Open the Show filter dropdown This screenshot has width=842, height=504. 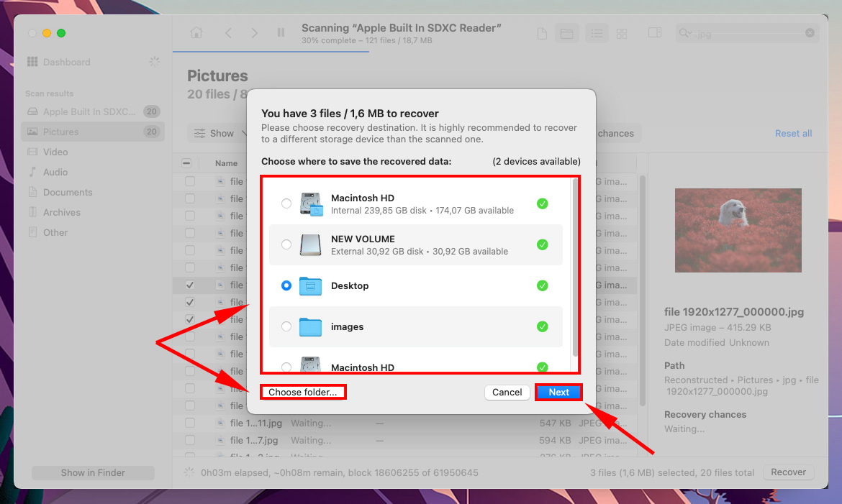(214, 134)
